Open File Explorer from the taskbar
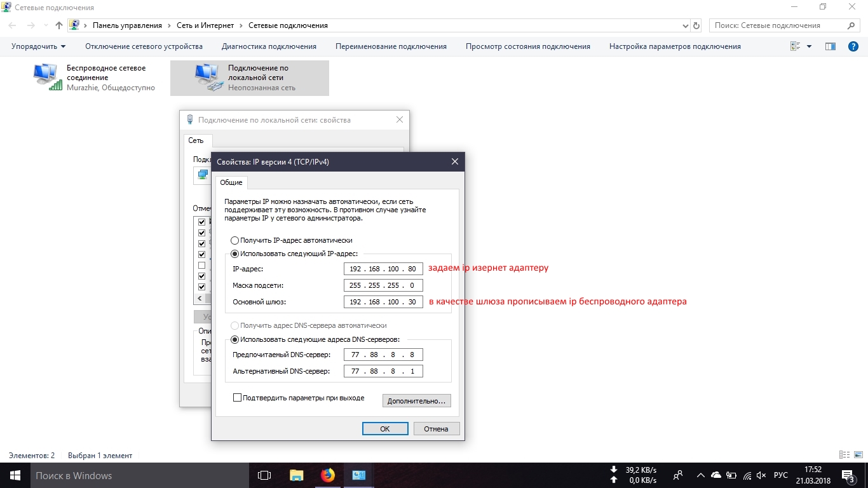This screenshot has height=488, width=868. [296, 475]
